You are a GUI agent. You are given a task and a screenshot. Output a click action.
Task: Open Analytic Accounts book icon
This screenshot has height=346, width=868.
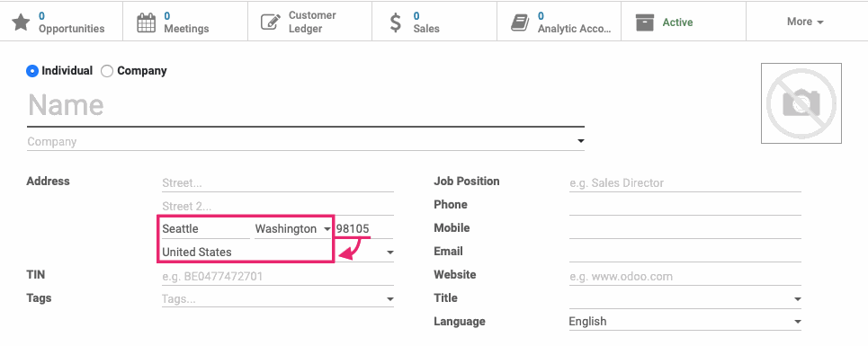(520, 22)
